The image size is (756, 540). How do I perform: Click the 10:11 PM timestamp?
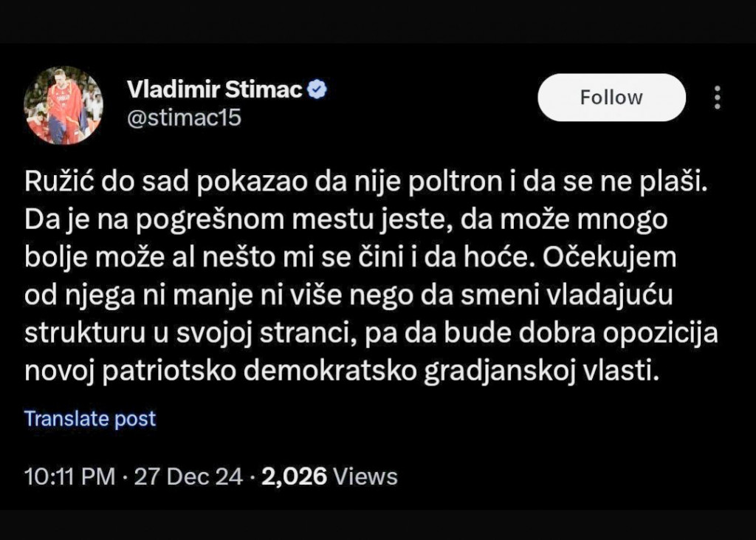(x=69, y=476)
